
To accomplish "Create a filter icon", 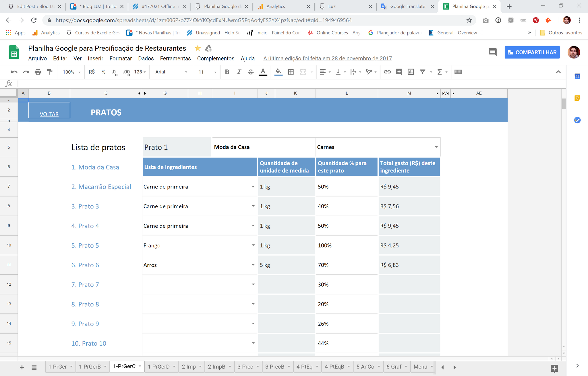I will pyautogui.click(x=423, y=72).
